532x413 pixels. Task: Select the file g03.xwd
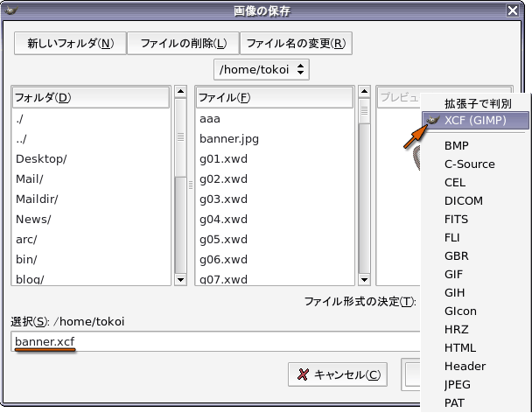pos(275,199)
